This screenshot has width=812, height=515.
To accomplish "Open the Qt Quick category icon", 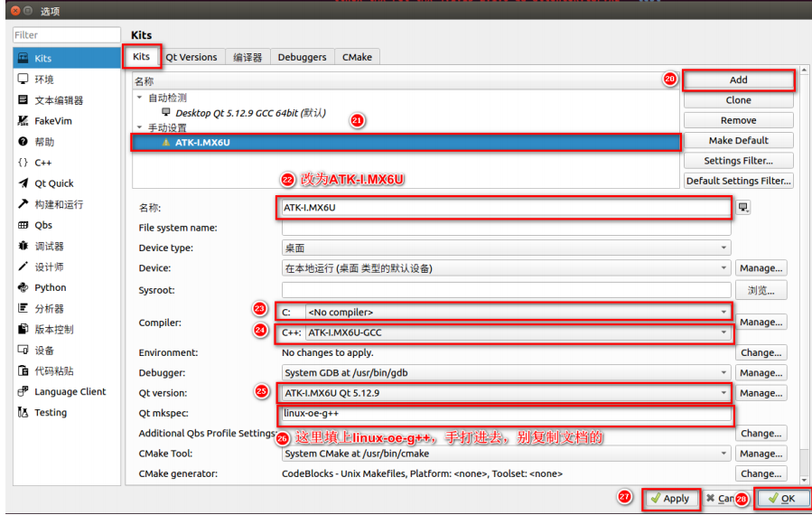I will [x=23, y=183].
